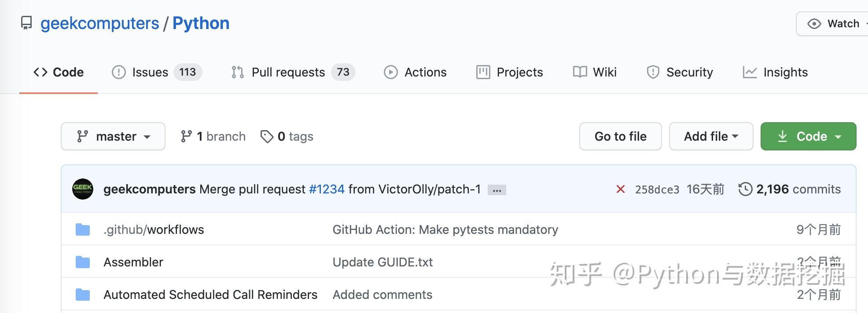868x313 pixels.
Task: Expand the commit message ellipsis
Action: 497,190
